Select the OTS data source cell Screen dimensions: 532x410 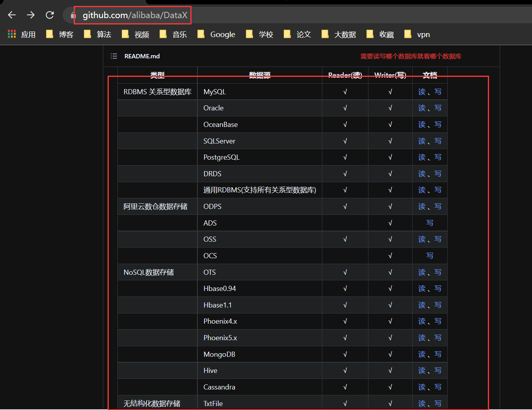click(x=260, y=272)
